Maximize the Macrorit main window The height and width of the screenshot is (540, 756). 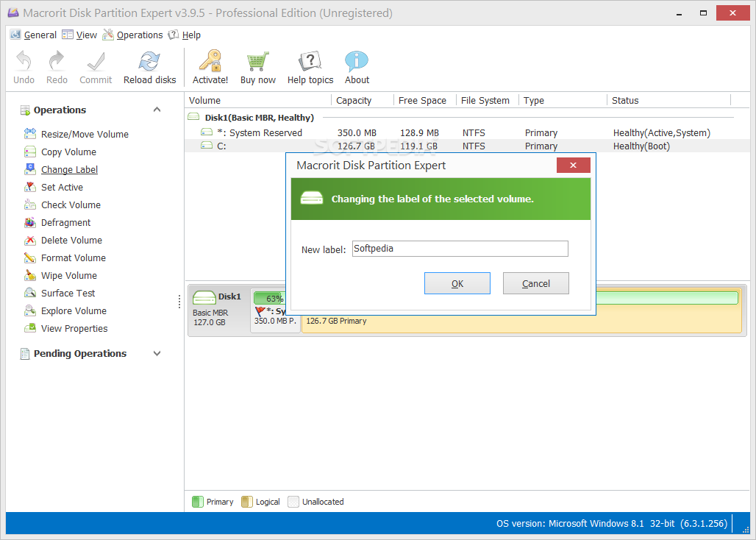704,13
